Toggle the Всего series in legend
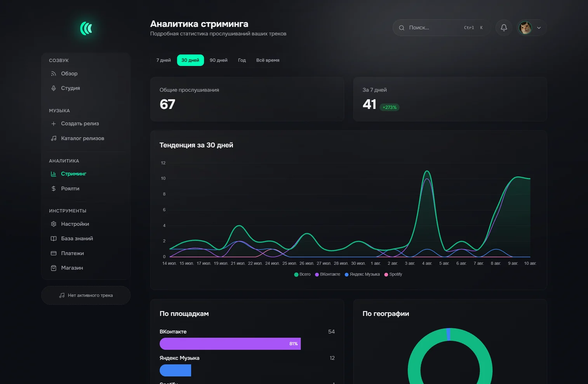This screenshot has height=384, width=588. pos(302,274)
